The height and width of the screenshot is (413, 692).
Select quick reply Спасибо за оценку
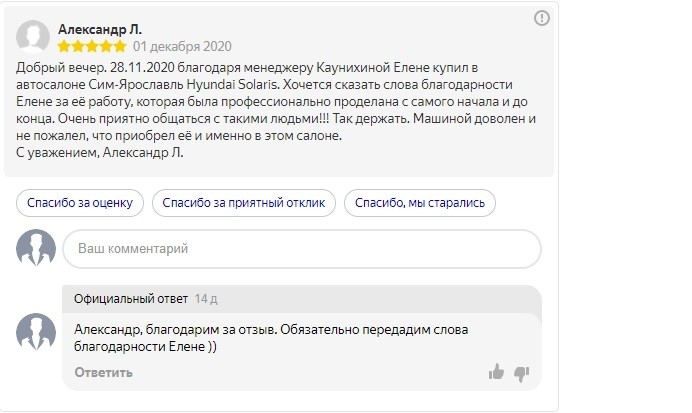point(80,203)
